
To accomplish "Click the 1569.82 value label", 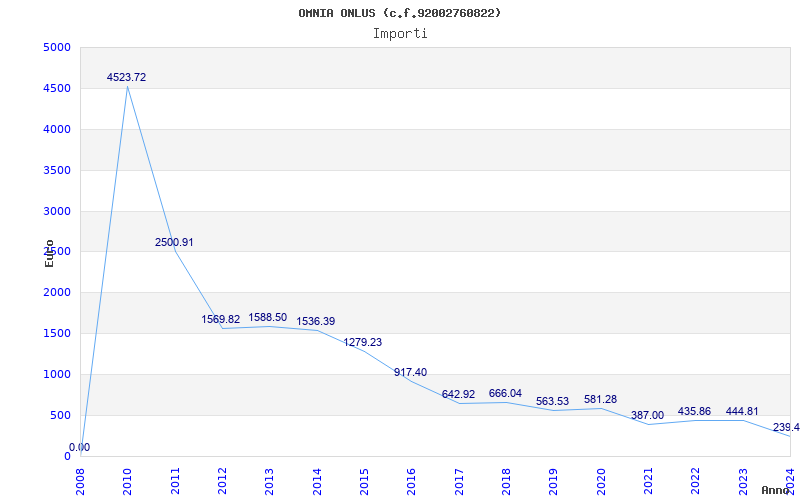I will (x=220, y=319).
